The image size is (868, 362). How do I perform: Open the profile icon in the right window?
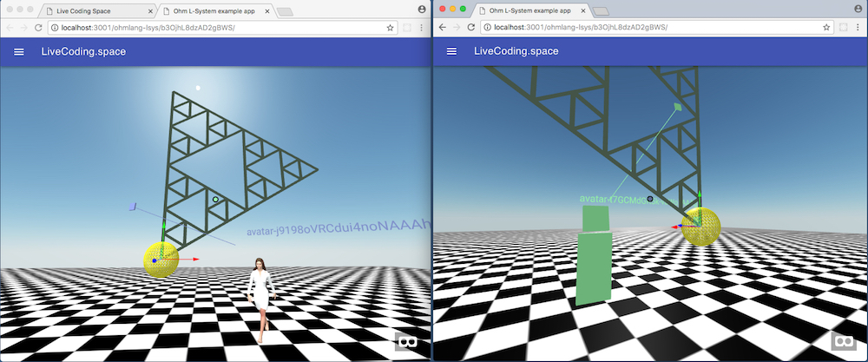pyautogui.click(x=856, y=9)
